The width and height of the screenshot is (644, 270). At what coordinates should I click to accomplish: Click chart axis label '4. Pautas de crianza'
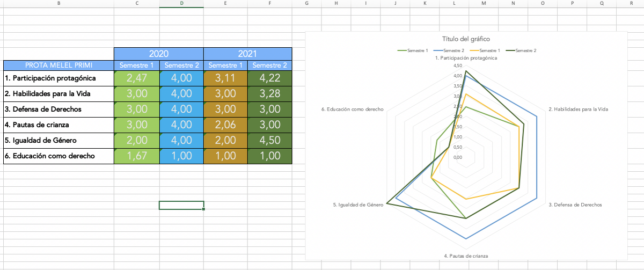click(x=466, y=256)
